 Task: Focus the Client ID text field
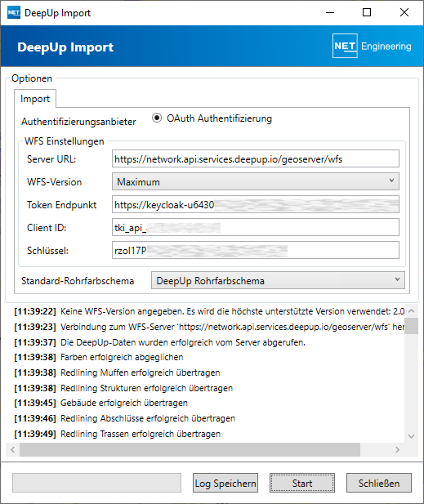point(256,227)
